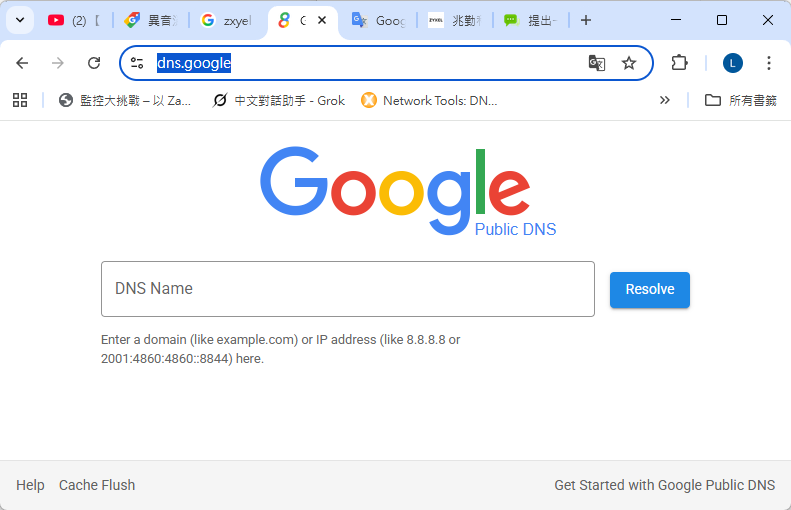Switch to the Zyxel 兆勤 tab
The width and height of the screenshot is (791, 510).
point(454,20)
